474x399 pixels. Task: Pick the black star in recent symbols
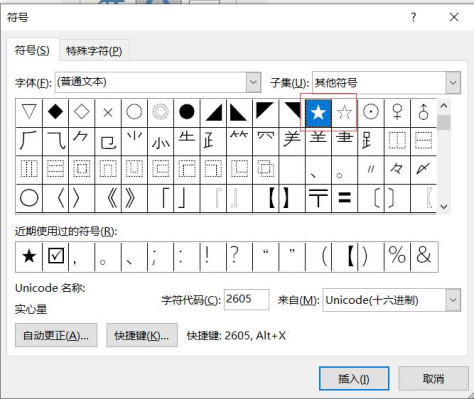(29, 257)
